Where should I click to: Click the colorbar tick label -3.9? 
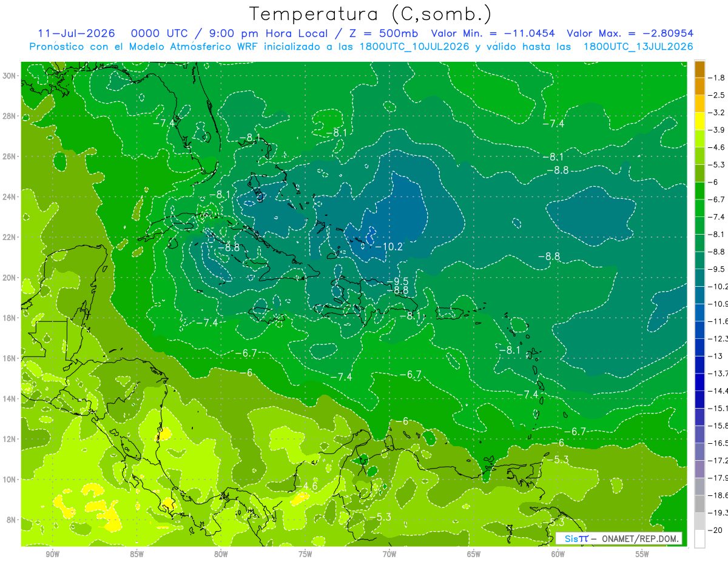point(716,130)
